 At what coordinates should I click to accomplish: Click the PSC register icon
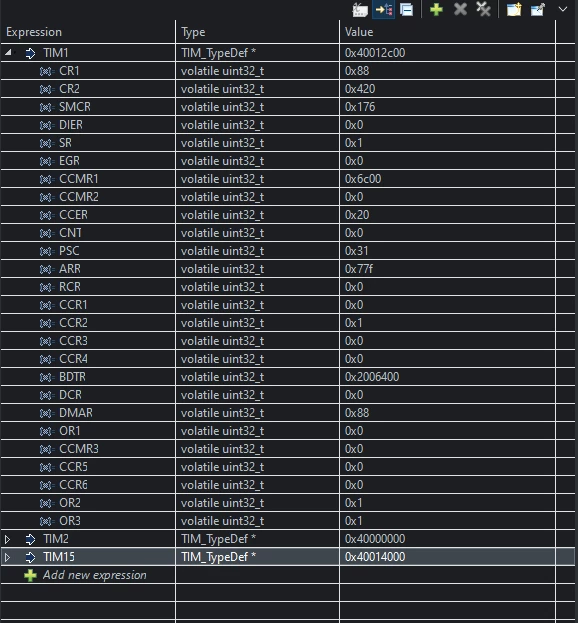click(x=47, y=251)
